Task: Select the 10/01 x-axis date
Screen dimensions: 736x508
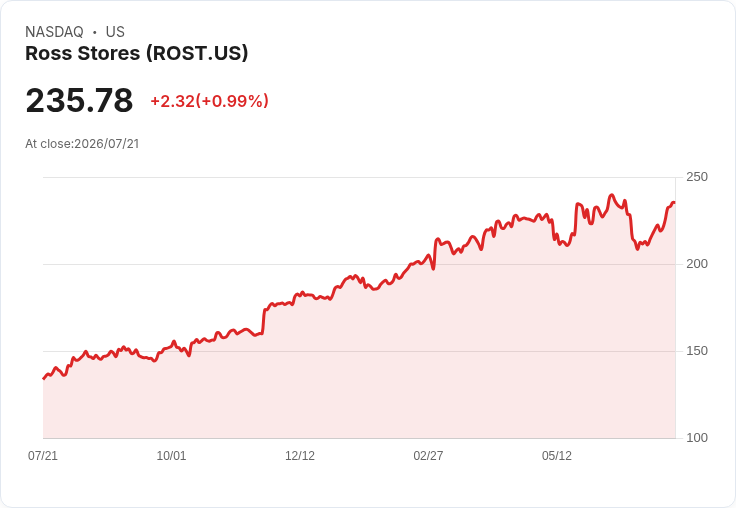Action: [171, 455]
